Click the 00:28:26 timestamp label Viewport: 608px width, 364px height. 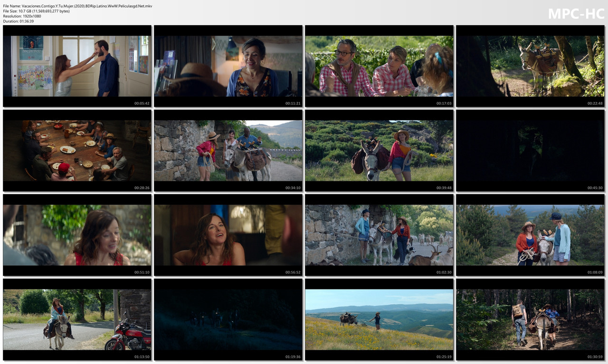click(x=142, y=187)
